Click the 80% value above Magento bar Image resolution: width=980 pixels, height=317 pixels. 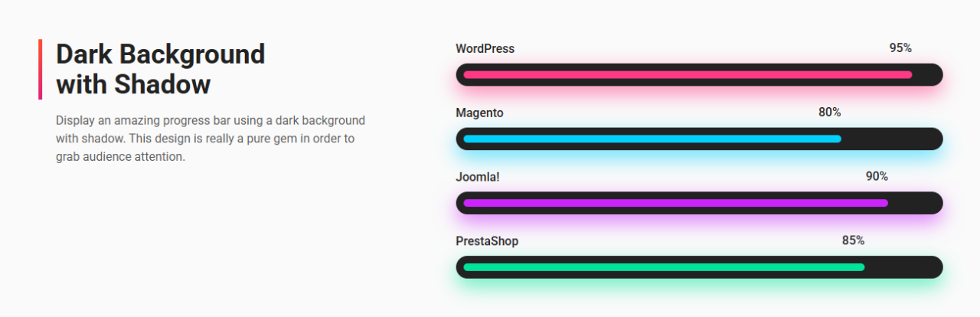pyautogui.click(x=829, y=113)
